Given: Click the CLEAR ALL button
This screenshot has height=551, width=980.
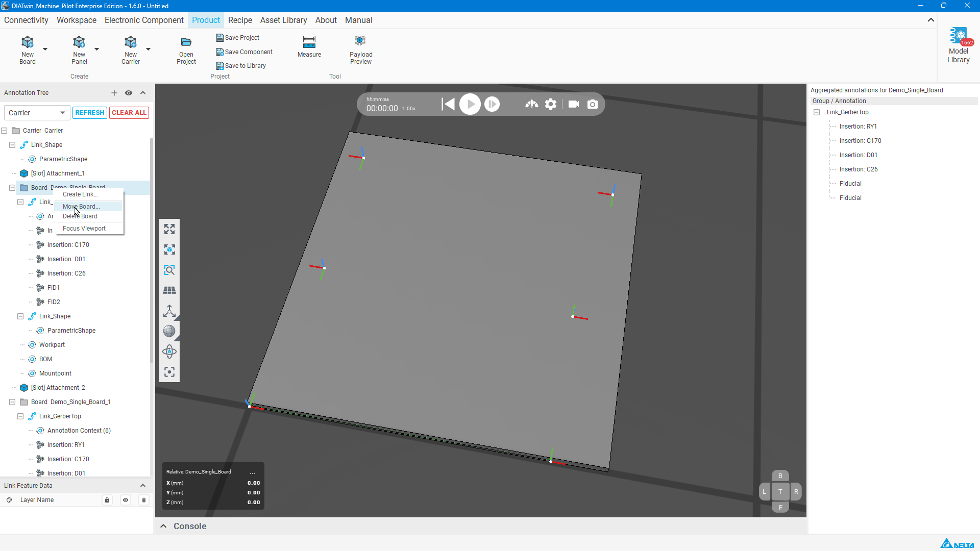Looking at the screenshot, I should [129, 113].
